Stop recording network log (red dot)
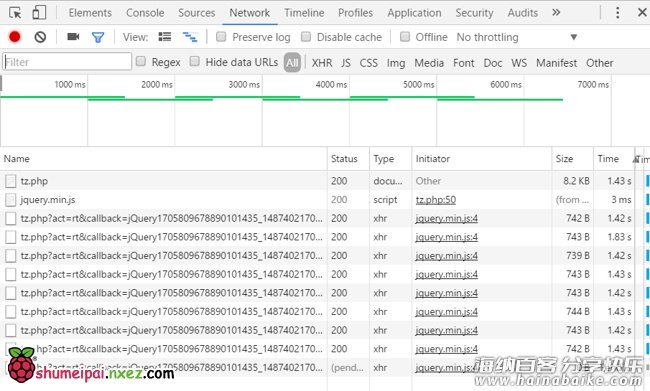650x391 pixels. [x=15, y=37]
